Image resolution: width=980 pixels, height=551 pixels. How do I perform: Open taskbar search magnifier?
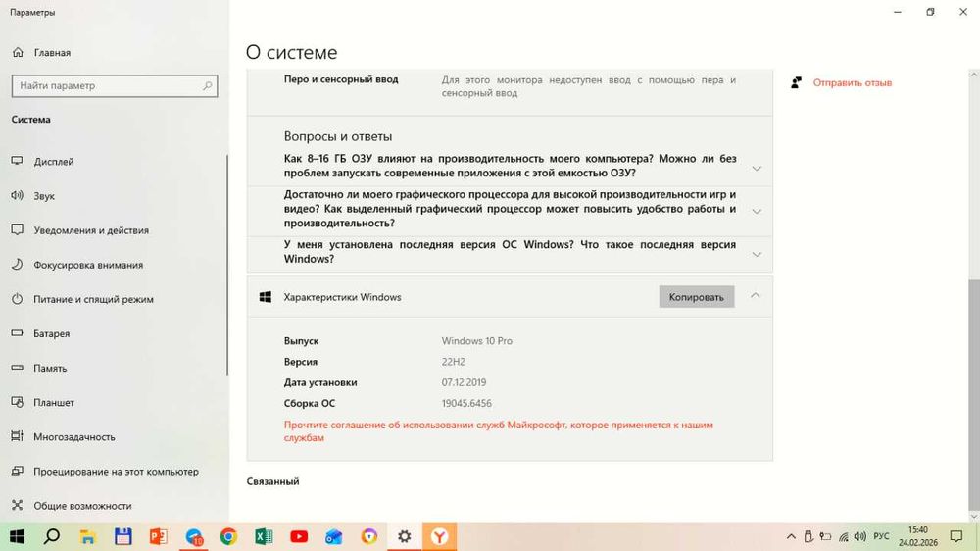[53, 536]
